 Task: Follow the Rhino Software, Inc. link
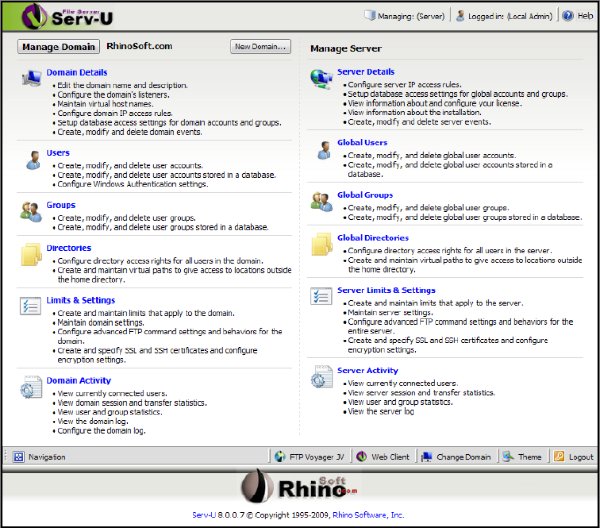(368, 515)
